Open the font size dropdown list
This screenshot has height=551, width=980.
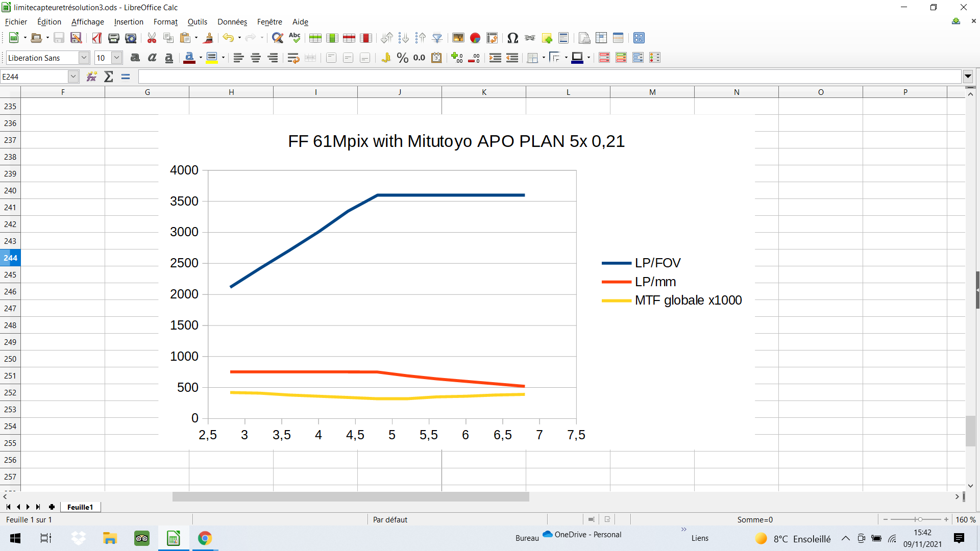click(x=117, y=58)
